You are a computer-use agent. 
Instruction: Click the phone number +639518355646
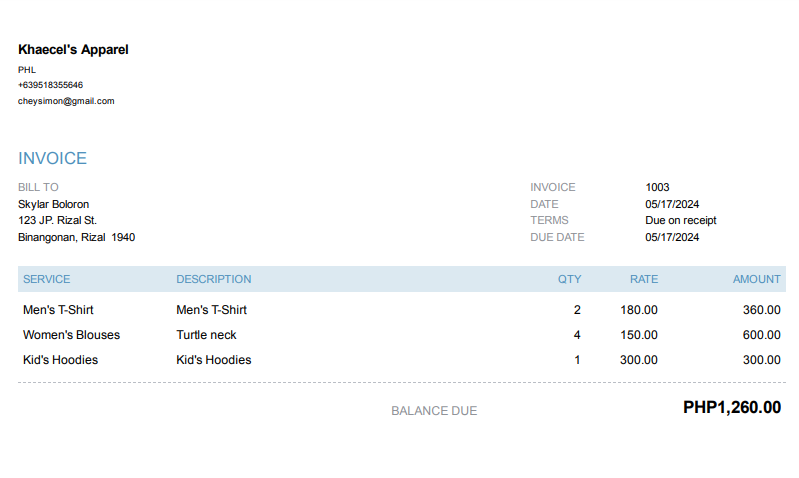pos(50,85)
